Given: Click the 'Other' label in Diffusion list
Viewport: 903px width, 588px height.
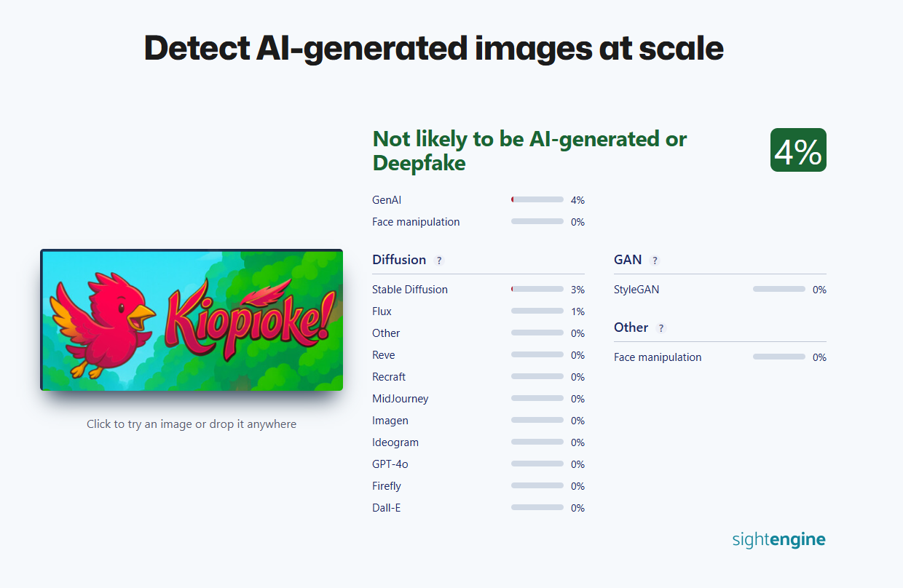Looking at the screenshot, I should pos(386,333).
